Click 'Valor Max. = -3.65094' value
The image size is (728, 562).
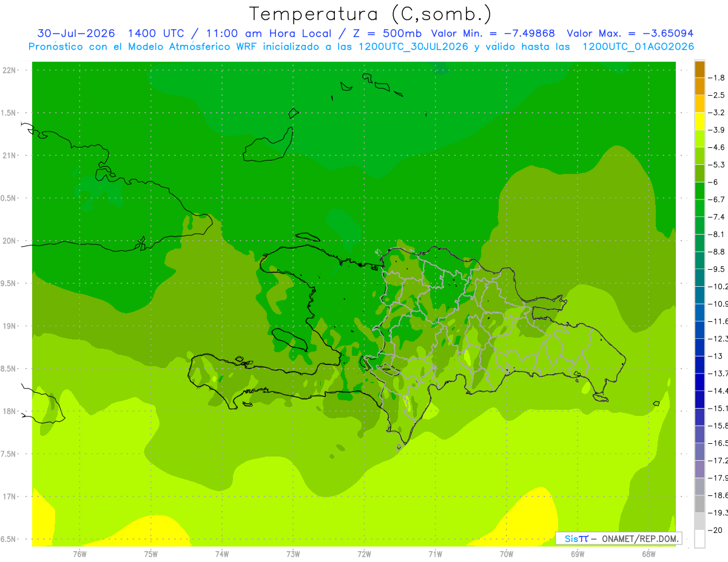(630, 33)
